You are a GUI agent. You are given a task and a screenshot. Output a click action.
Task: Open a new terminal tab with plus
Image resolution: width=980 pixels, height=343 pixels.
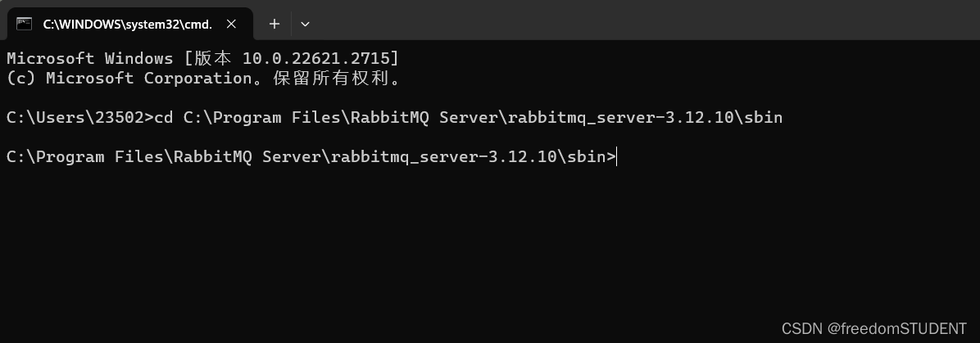[274, 24]
